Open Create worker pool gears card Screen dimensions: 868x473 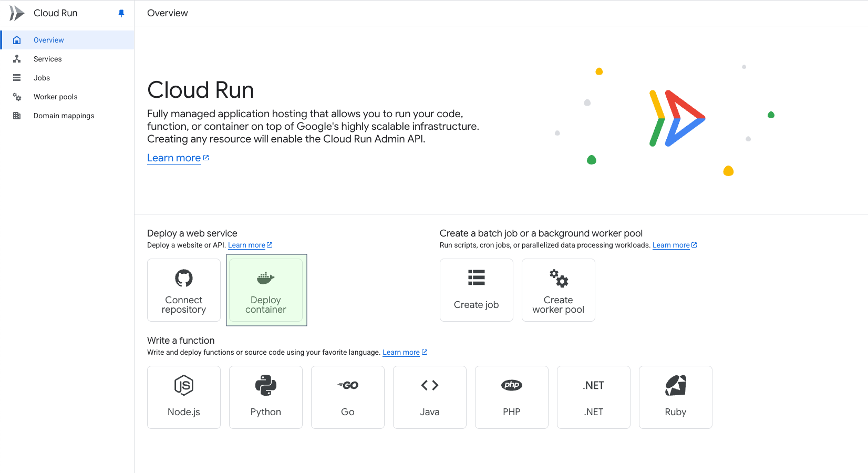pos(558,290)
